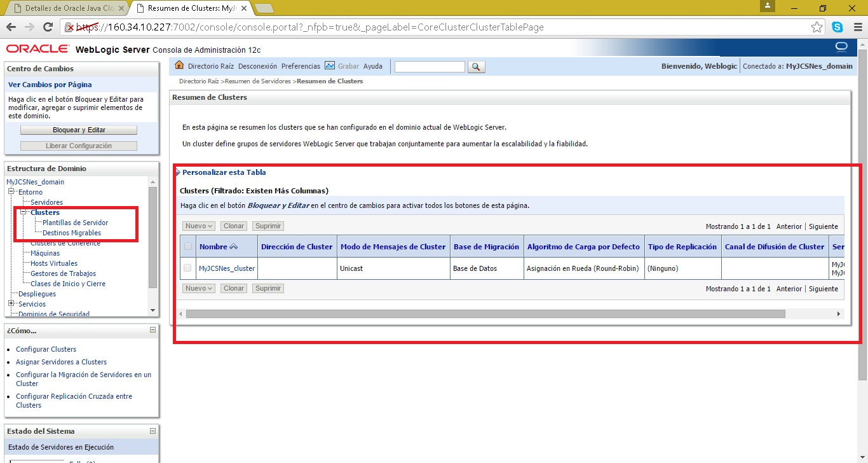Collapse the Entorno tree node
This screenshot has width=868, height=463.
click(11, 191)
